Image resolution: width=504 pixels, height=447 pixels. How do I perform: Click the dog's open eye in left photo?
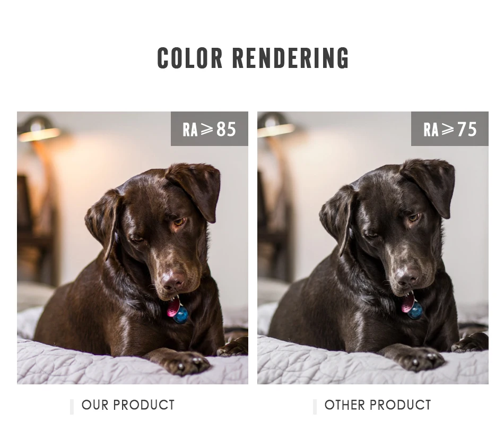[179, 221]
